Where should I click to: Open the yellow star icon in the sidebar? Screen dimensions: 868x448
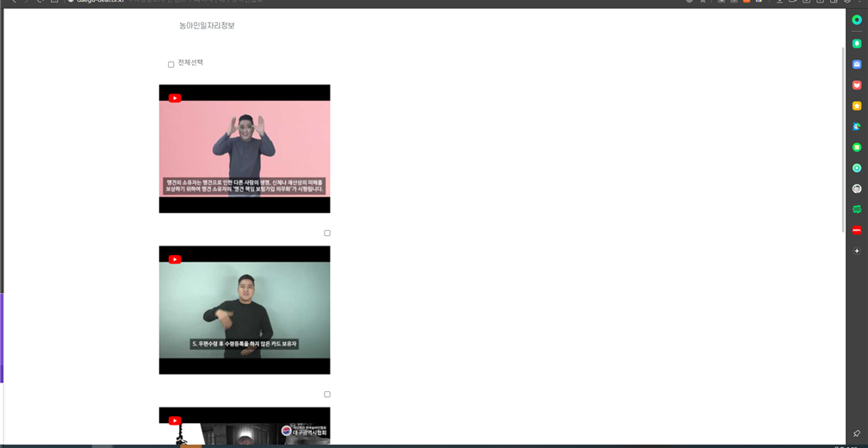(857, 106)
